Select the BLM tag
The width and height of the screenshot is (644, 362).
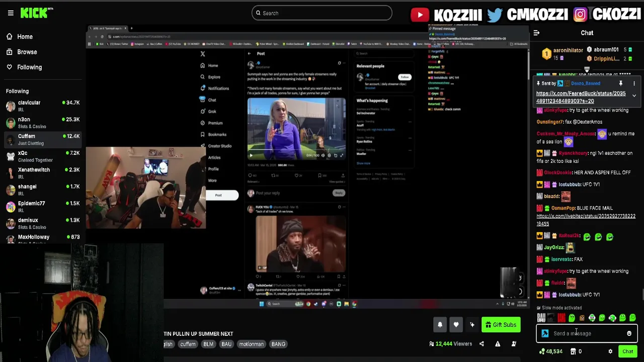pyautogui.click(x=208, y=344)
